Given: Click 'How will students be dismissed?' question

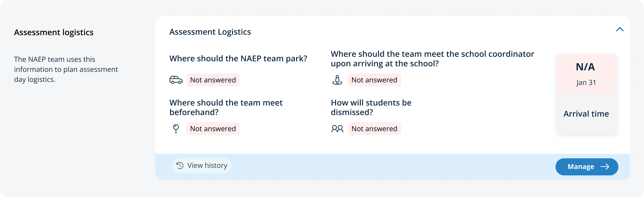Looking at the screenshot, I should click(x=371, y=107).
